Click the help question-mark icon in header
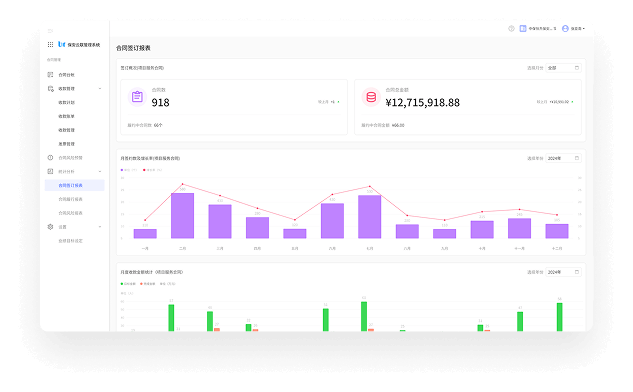 tap(511, 29)
